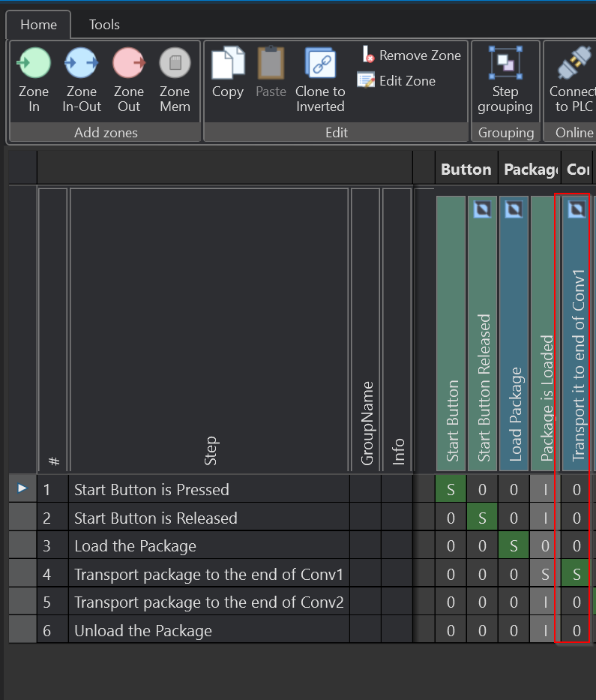This screenshot has width=596, height=700.
Task: Click I cell in row 1 Package is Loaded
Action: click(545, 490)
